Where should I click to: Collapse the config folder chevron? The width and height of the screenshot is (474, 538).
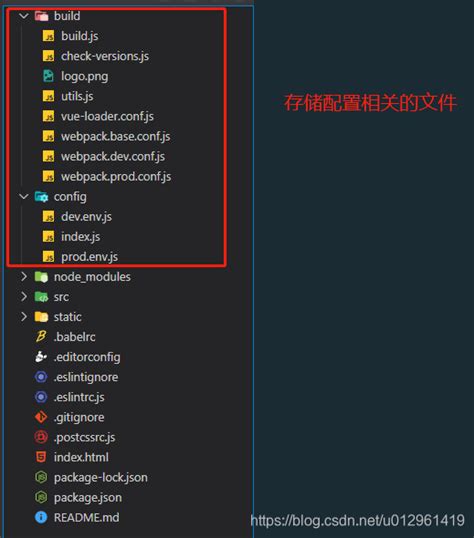tap(24, 197)
